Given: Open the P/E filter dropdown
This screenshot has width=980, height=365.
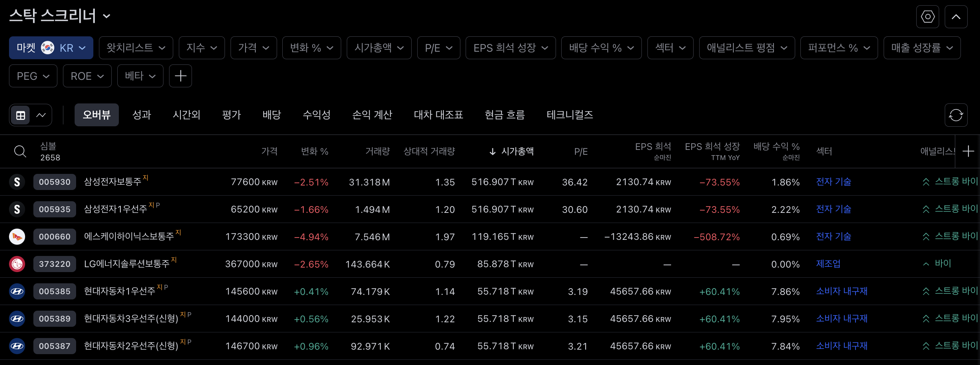Looking at the screenshot, I should 439,48.
